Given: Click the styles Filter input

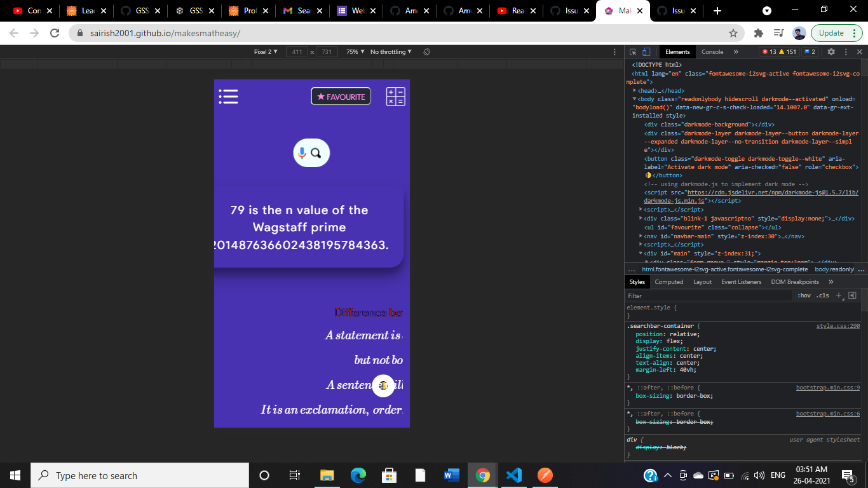Looking at the screenshot, I should (709, 295).
